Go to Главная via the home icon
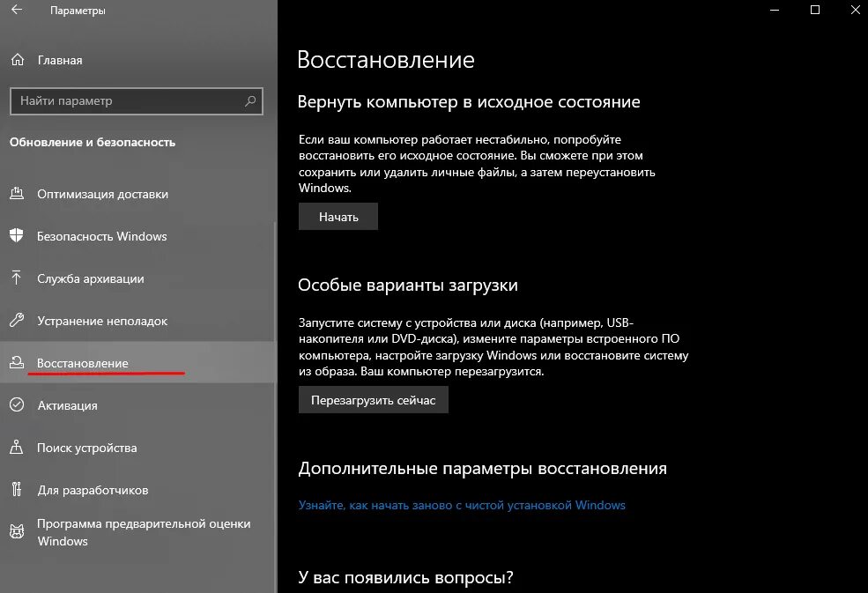 click(18, 60)
